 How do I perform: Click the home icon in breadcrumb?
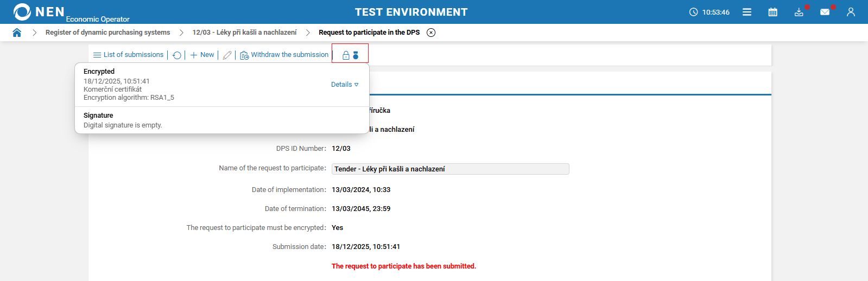(17, 33)
